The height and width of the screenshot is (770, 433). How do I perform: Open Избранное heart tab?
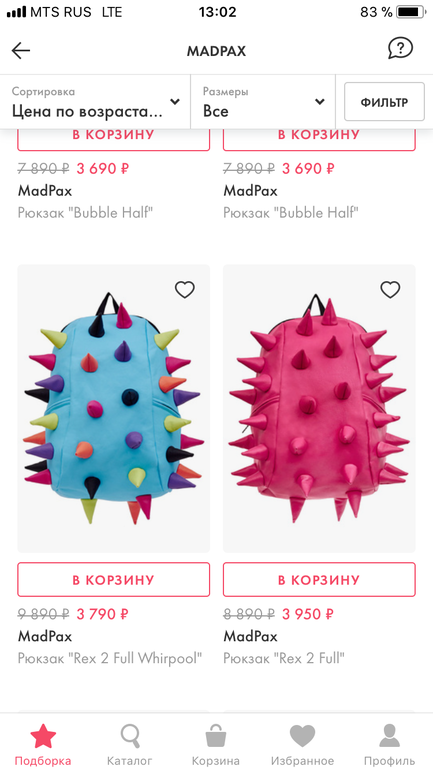tap(302, 744)
